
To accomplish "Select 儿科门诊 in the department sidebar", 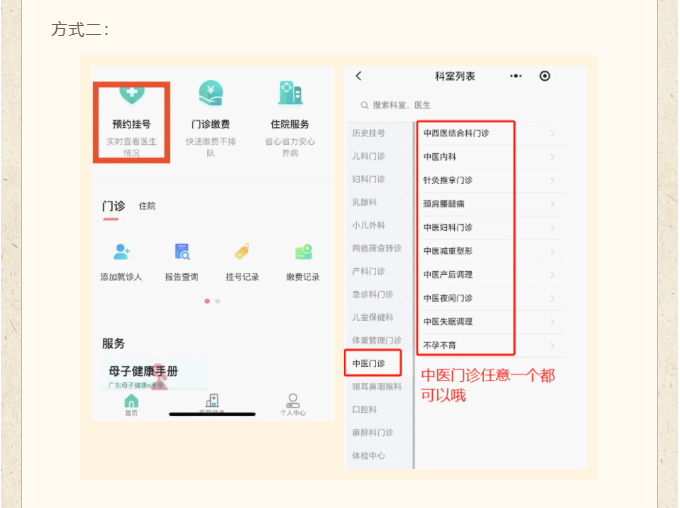I will pyautogui.click(x=369, y=156).
